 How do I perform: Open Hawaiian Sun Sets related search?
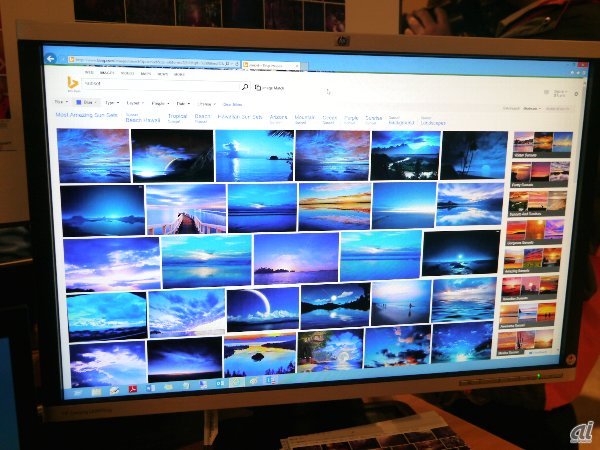[240, 117]
